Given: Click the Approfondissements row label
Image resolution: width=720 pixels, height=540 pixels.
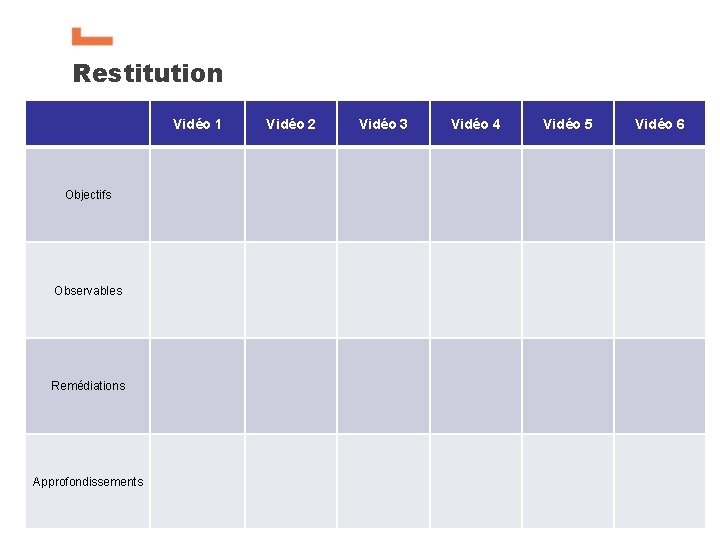Looking at the screenshot, I should click(88, 482).
